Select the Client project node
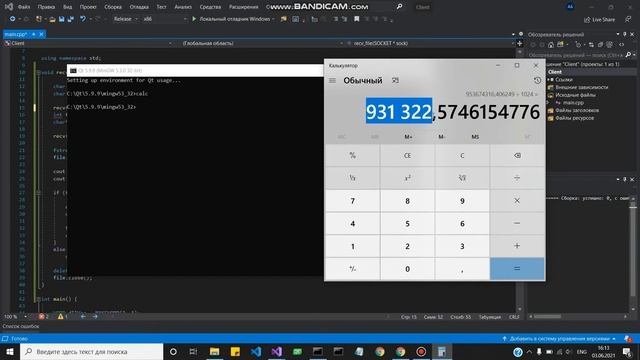 click(x=555, y=72)
